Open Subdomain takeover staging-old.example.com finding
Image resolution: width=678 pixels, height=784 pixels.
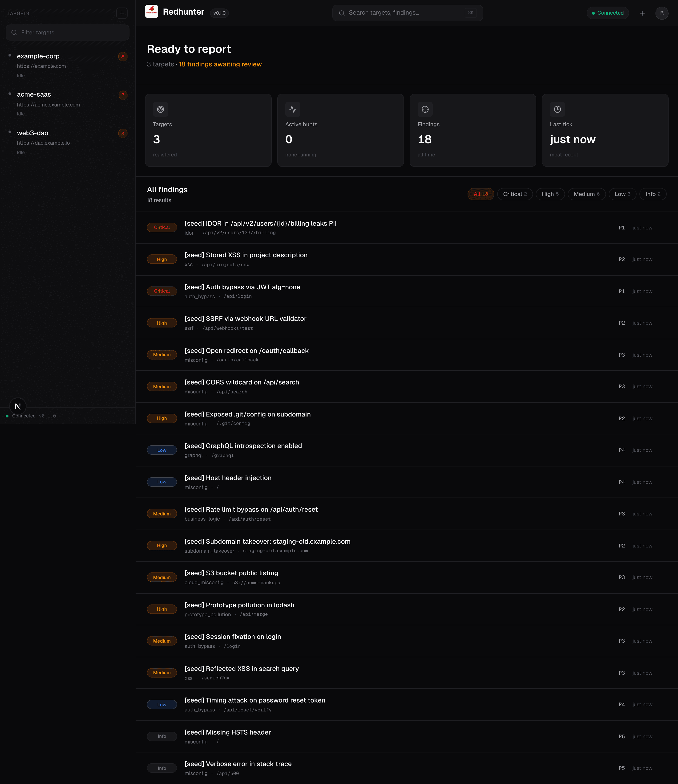coord(406,546)
